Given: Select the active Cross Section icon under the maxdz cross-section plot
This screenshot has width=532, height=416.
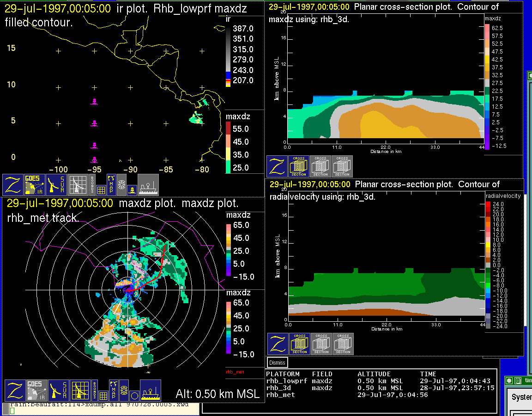Looking at the screenshot, I should [x=299, y=166].
